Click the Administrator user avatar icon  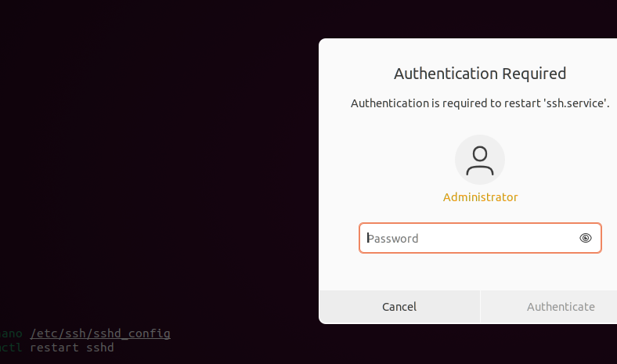tap(479, 160)
